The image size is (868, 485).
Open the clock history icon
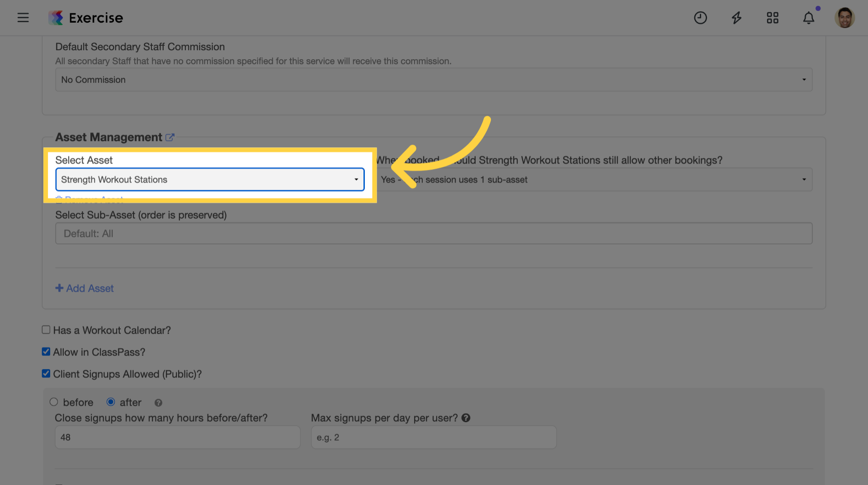(x=700, y=18)
